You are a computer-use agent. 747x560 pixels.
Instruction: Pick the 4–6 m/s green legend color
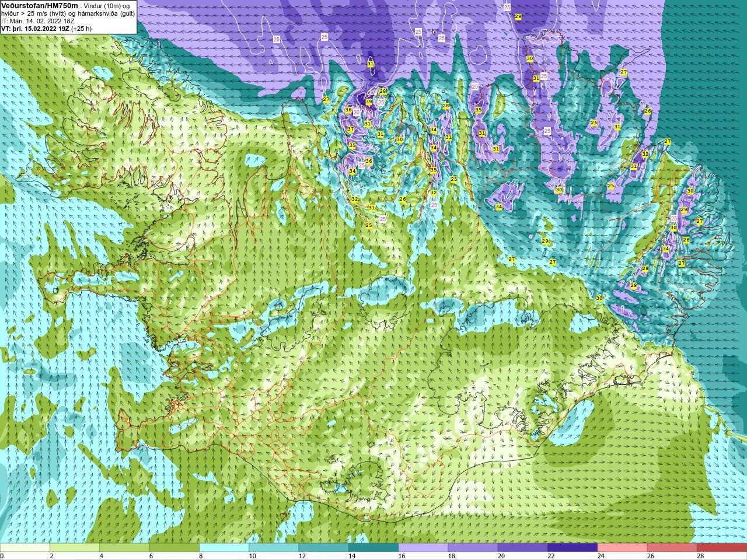(125, 547)
